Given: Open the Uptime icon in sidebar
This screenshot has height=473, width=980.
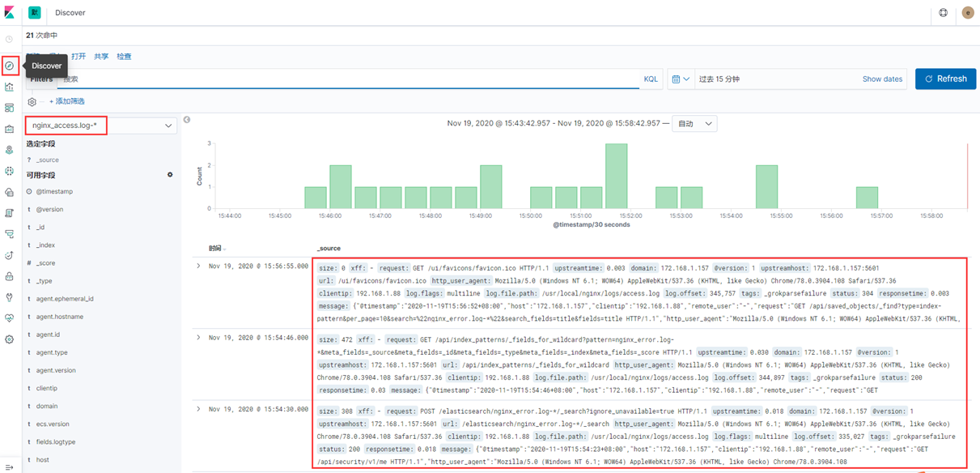Looking at the screenshot, I should tap(9, 255).
